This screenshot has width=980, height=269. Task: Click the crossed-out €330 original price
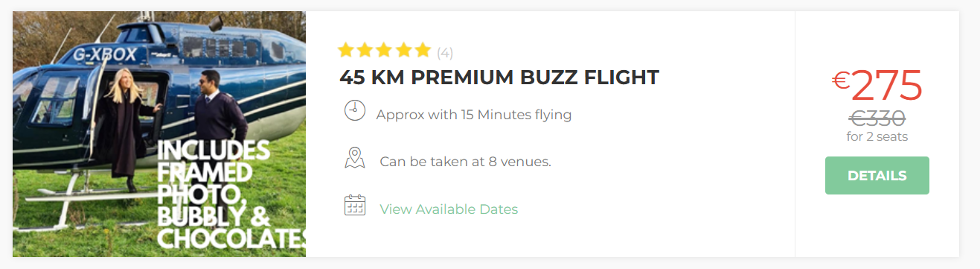click(x=877, y=118)
